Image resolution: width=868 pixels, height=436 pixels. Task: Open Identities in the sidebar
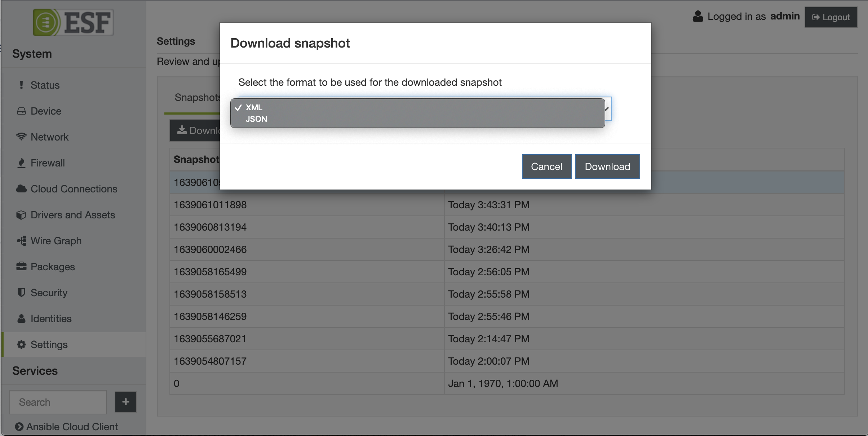pyautogui.click(x=51, y=319)
